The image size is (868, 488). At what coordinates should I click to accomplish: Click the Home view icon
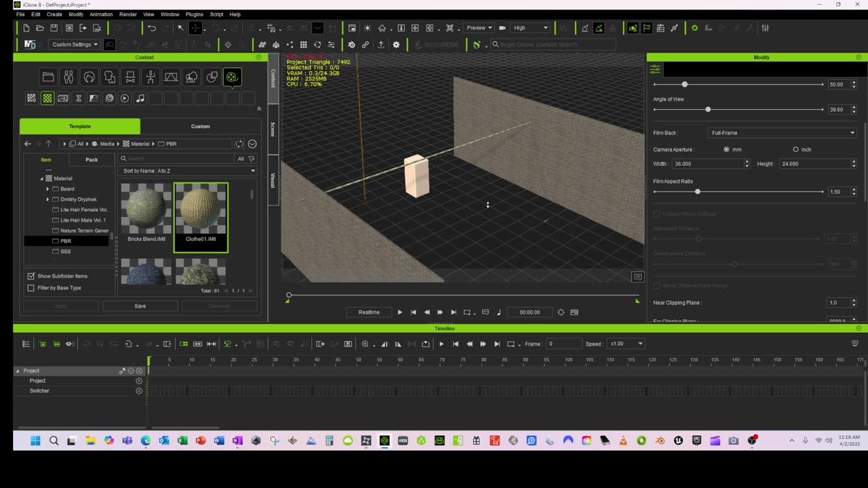[x=382, y=28]
